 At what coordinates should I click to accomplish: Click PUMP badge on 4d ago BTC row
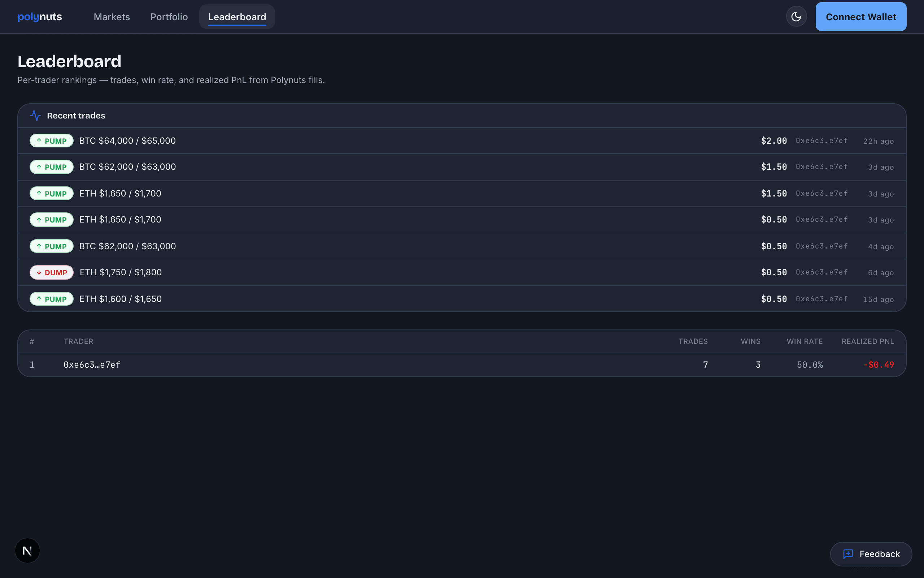52,246
